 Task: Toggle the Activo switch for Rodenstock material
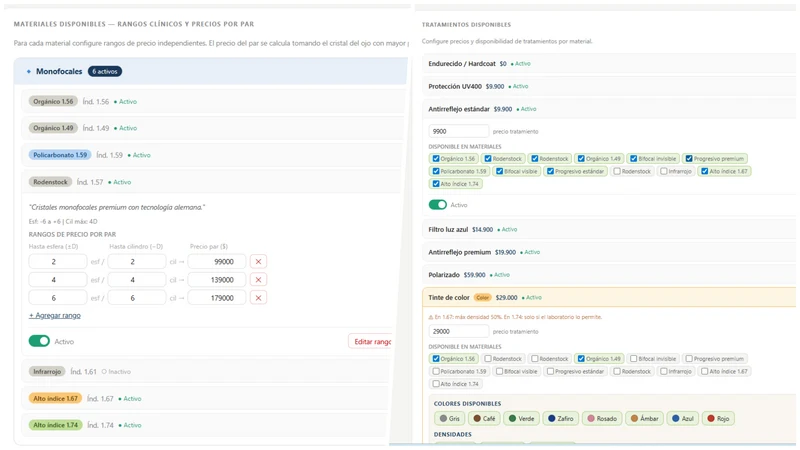pos(39,341)
